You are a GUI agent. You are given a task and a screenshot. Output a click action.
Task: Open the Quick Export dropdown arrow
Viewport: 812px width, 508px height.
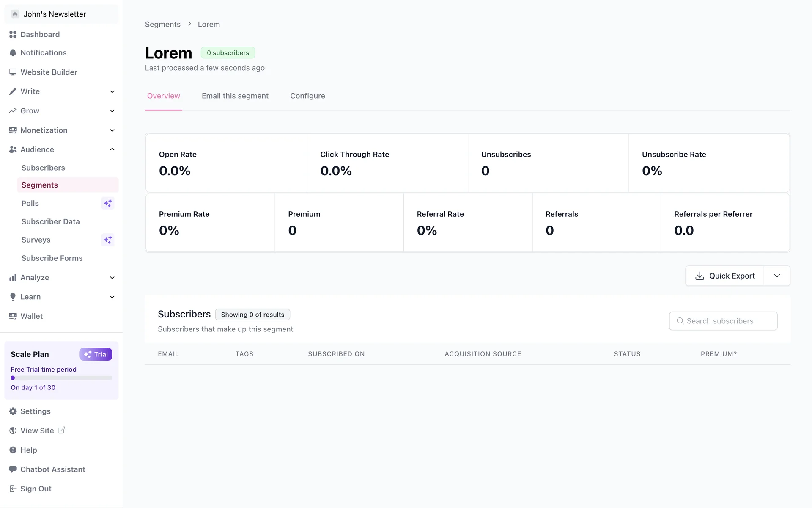pos(777,276)
